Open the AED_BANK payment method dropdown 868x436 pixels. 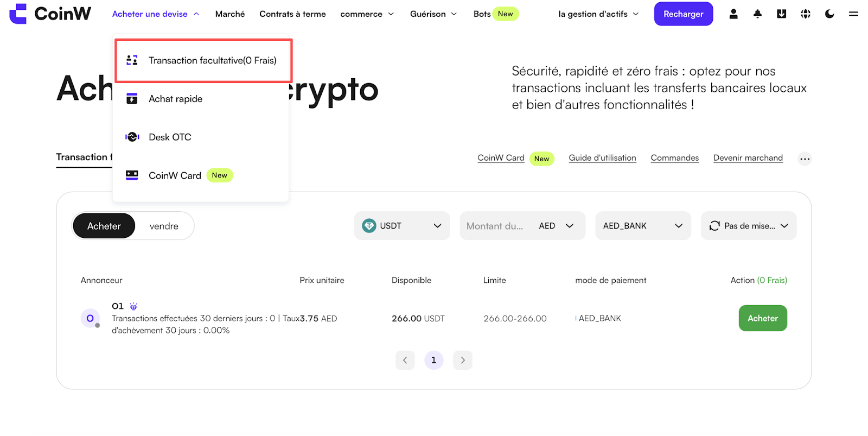click(643, 226)
